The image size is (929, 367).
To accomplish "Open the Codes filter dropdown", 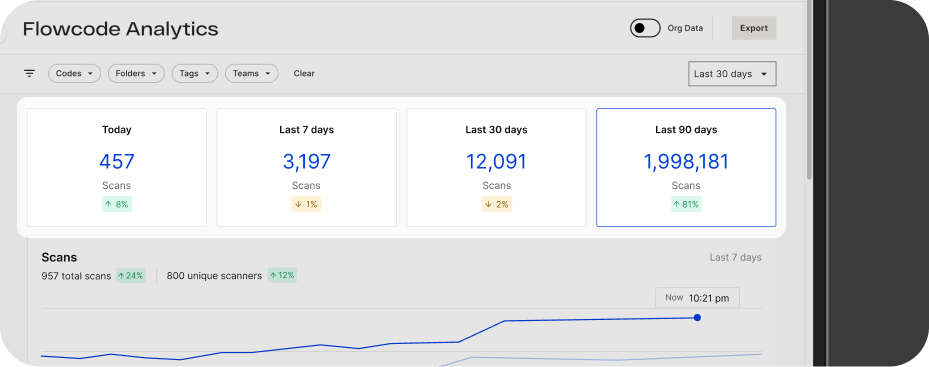I will 75,74.
